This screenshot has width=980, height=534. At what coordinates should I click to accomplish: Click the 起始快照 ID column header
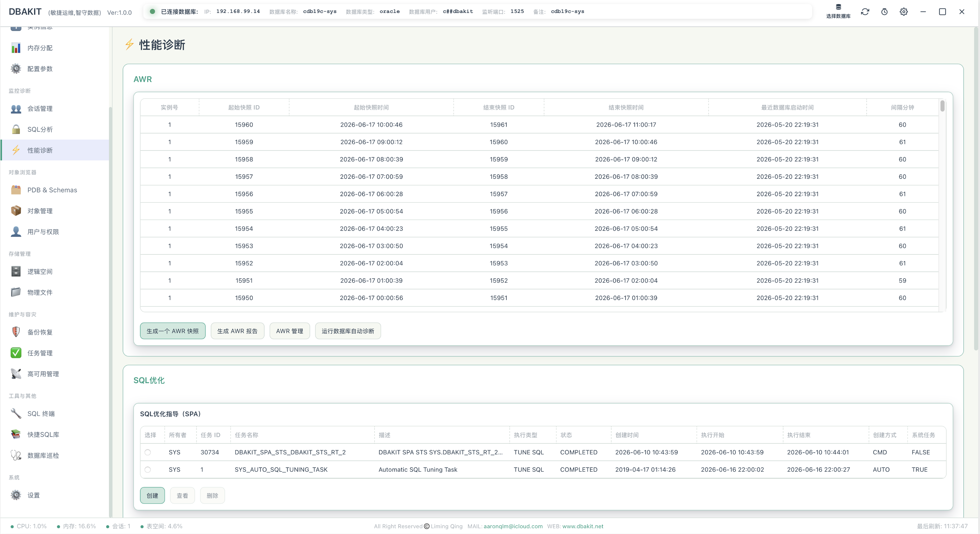244,108
